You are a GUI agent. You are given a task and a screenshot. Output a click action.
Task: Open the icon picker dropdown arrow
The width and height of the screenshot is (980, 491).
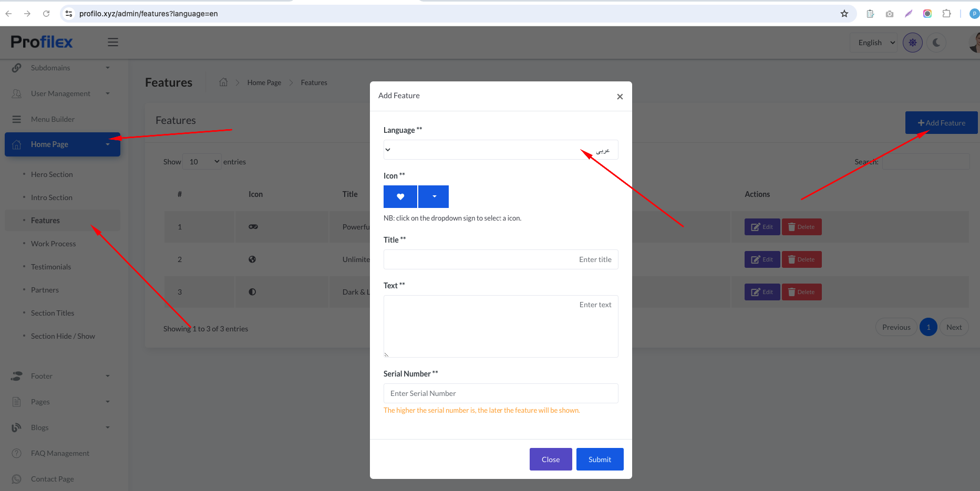point(434,197)
